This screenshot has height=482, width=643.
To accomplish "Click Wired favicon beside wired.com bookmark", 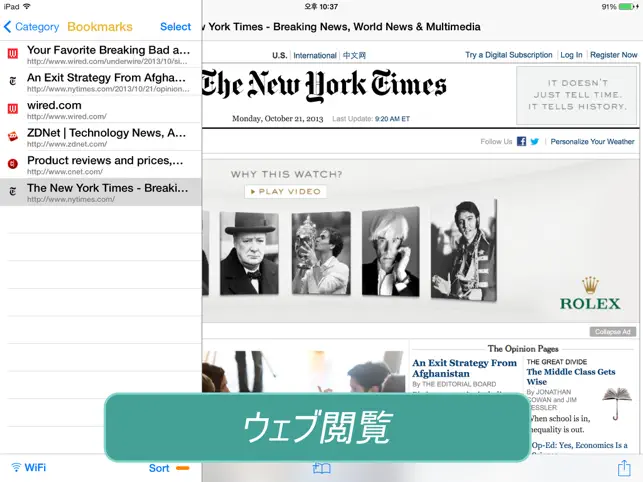I will pyautogui.click(x=13, y=108).
